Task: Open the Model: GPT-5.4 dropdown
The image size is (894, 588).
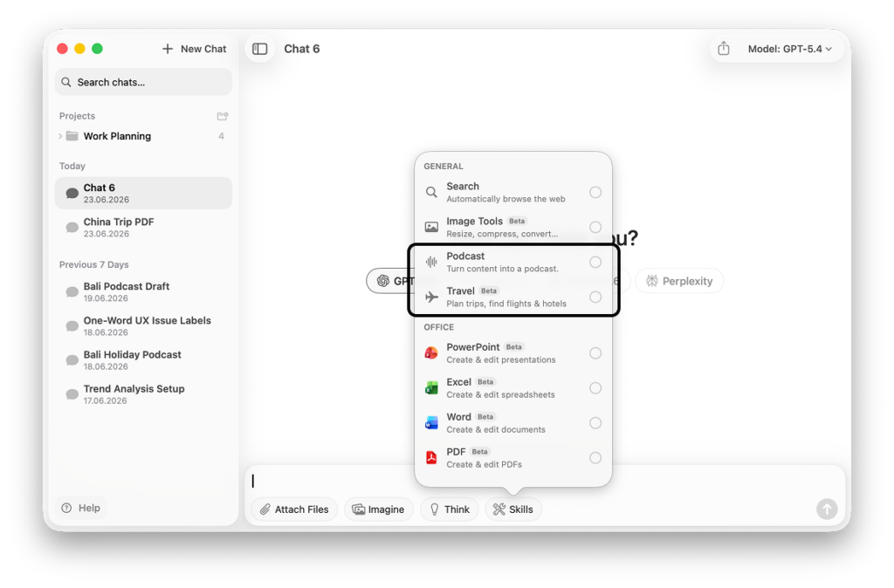Action: click(x=789, y=49)
